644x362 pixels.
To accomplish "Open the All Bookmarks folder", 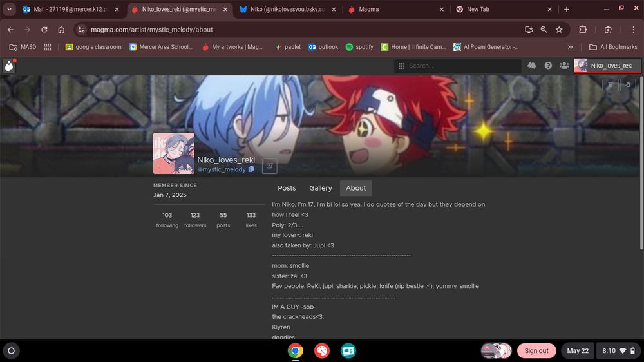I will coord(613,47).
